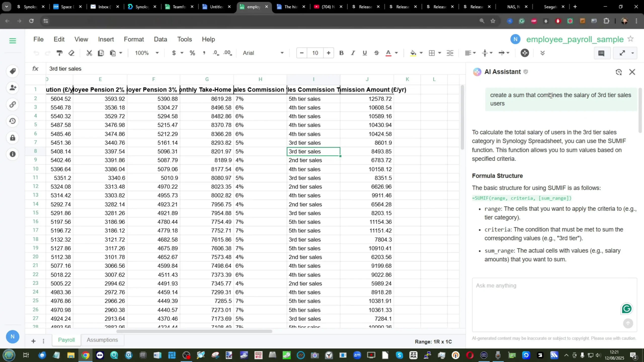644x362 pixels.
Task: Click the copy icon in toolbar
Action: point(101,53)
